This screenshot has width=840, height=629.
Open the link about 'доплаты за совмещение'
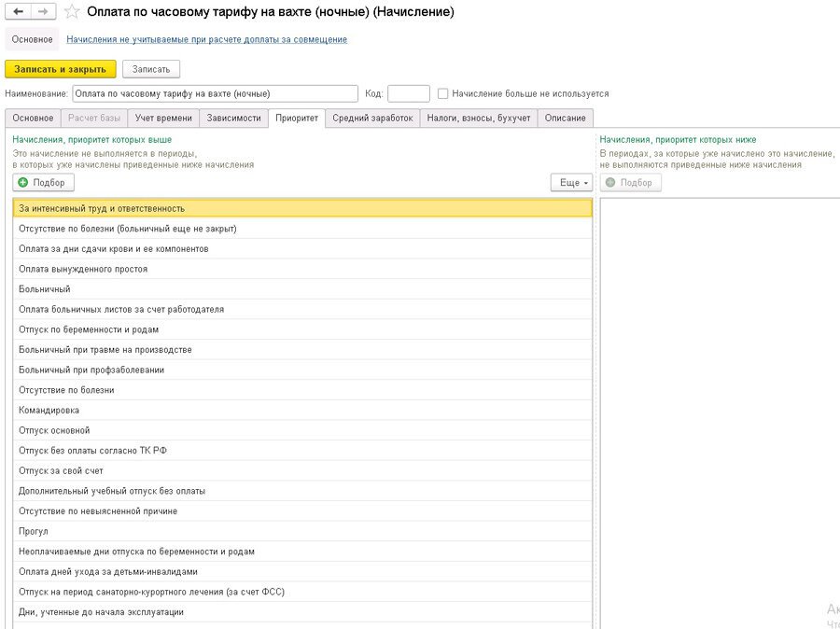click(x=207, y=39)
